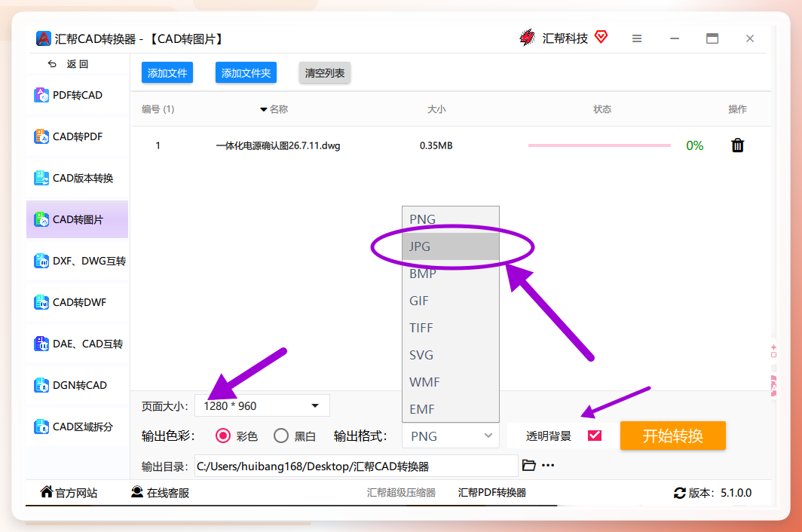Browse output folder with folder icon
Image resolution: width=802 pixels, height=532 pixels.
(x=529, y=466)
